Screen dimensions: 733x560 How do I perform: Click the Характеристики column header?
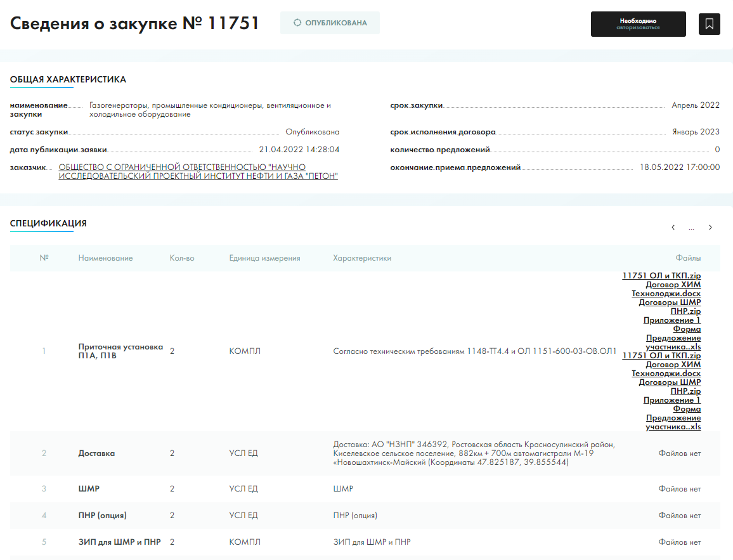click(362, 258)
